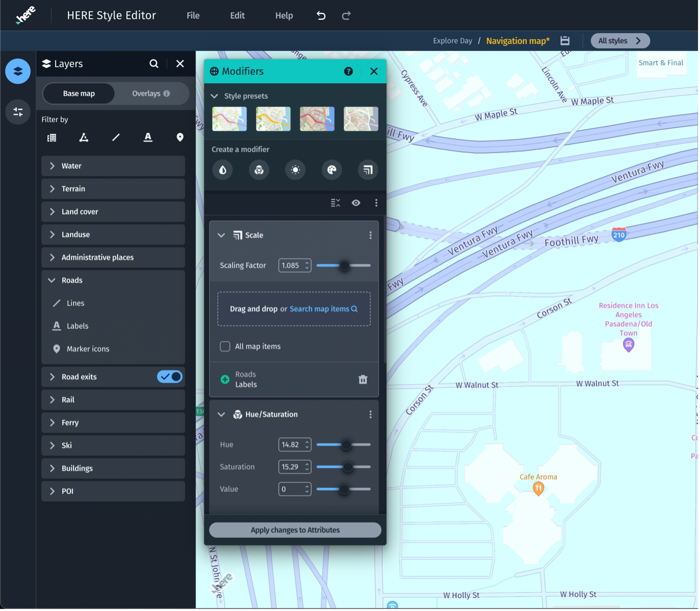Viewport: 700px width, 611px height.
Task: Expand the Land cover layer group
Action: tap(113, 212)
